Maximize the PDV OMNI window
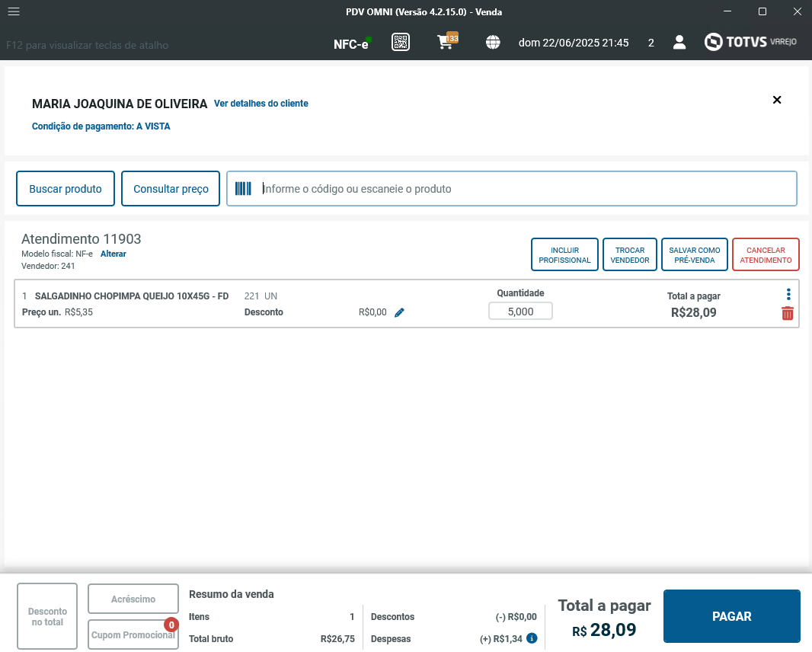812x652 pixels. 762,11
